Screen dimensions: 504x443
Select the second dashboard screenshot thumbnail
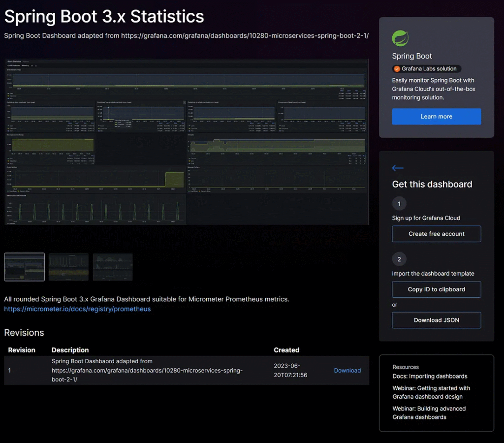click(68, 267)
